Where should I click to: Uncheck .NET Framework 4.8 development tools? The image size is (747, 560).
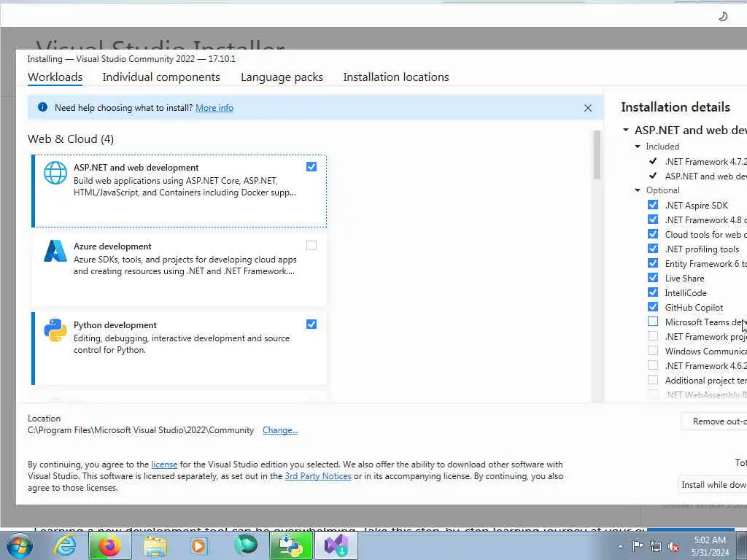point(653,219)
